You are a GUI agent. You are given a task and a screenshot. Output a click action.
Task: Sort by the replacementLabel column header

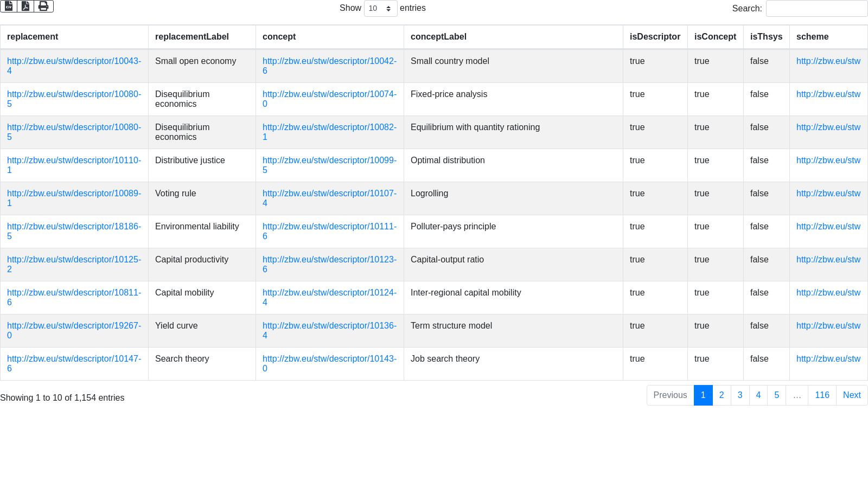pos(202,37)
